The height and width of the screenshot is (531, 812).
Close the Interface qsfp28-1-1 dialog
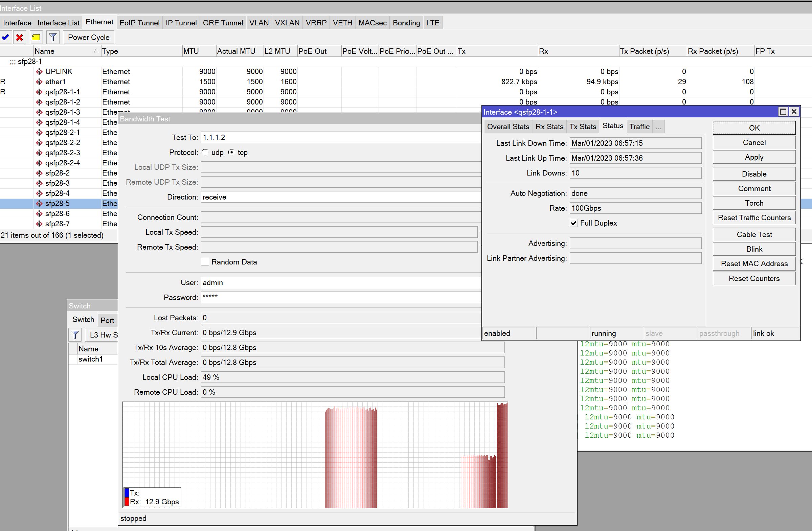click(x=794, y=112)
